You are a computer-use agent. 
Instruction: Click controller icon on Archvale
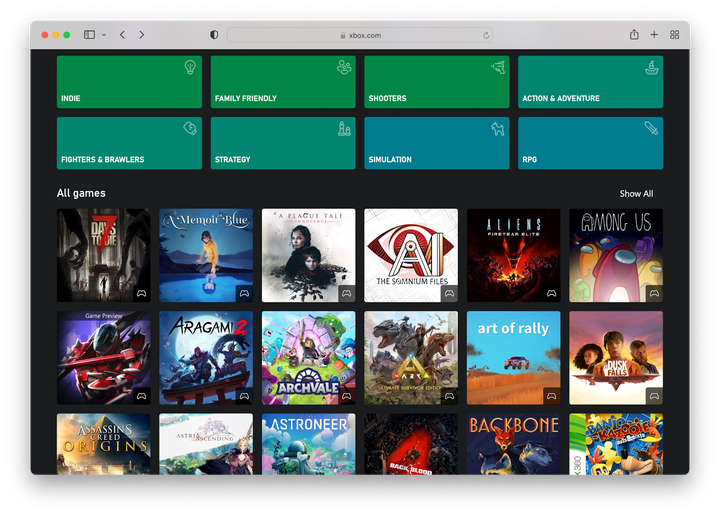[347, 396]
